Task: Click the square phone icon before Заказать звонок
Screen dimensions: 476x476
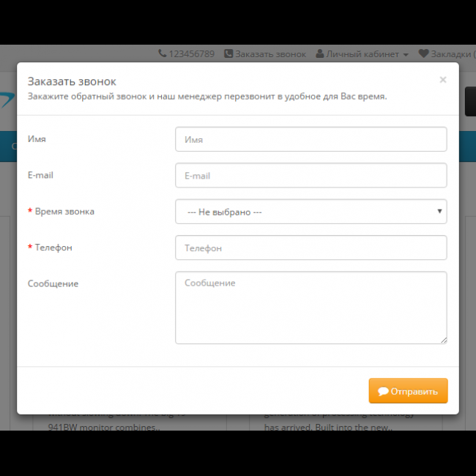Action: click(228, 54)
